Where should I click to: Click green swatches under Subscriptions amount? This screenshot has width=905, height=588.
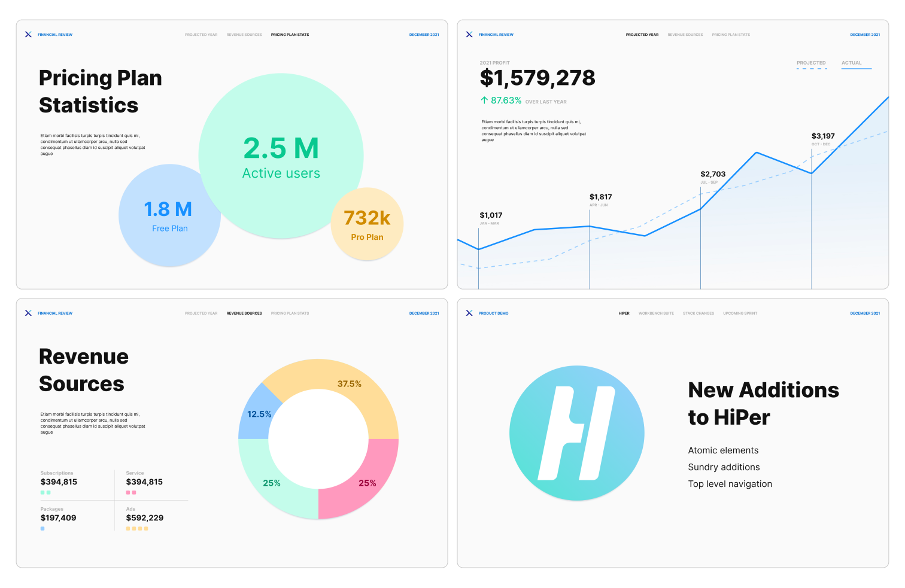pyautogui.click(x=45, y=493)
